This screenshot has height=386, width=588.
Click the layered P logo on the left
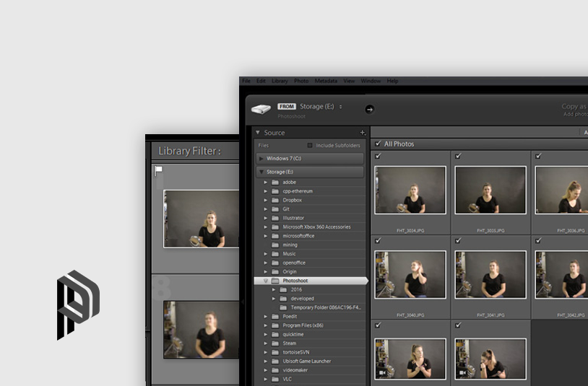pyautogui.click(x=78, y=304)
